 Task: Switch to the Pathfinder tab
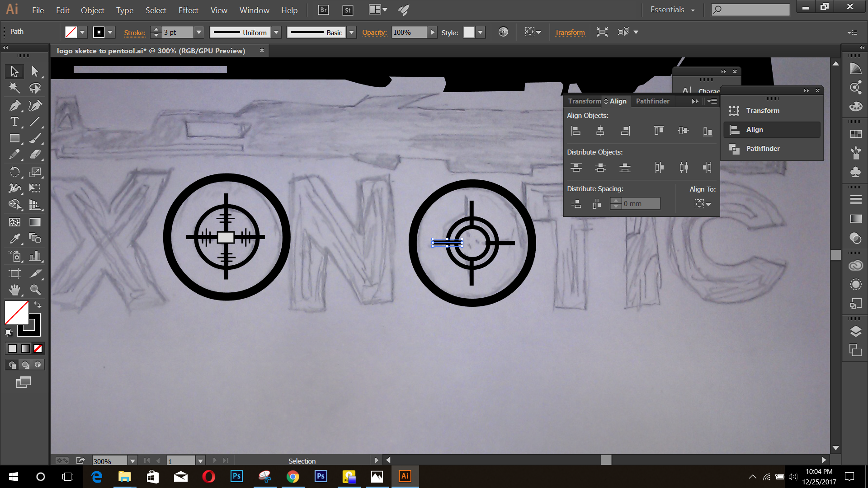coord(652,101)
